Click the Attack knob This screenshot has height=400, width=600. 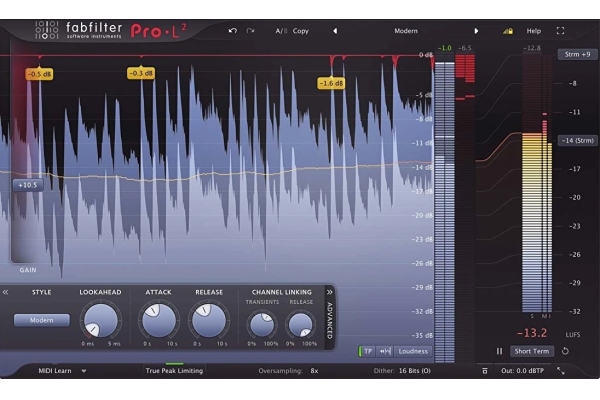[159, 320]
